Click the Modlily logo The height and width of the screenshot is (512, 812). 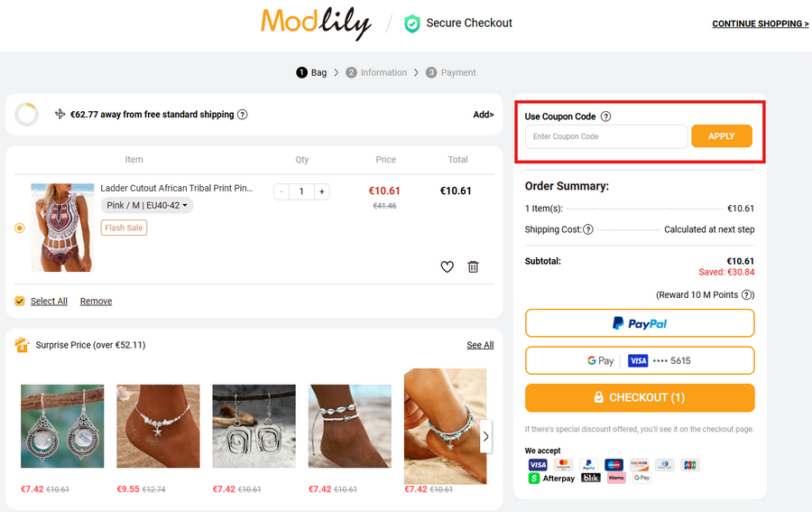316,23
